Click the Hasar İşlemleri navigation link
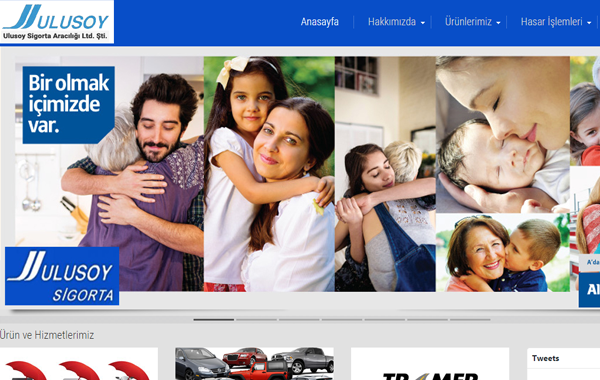Screen dimensions: 600x380 click(x=551, y=22)
